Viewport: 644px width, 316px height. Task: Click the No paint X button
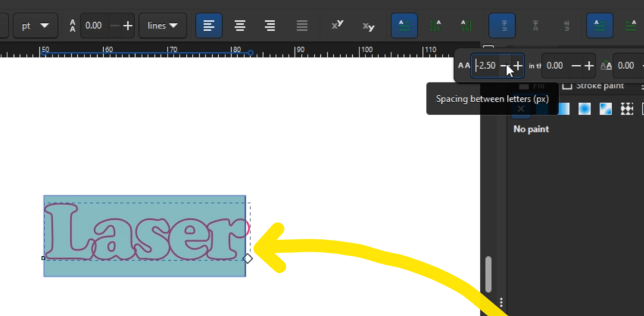[x=521, y=109]
